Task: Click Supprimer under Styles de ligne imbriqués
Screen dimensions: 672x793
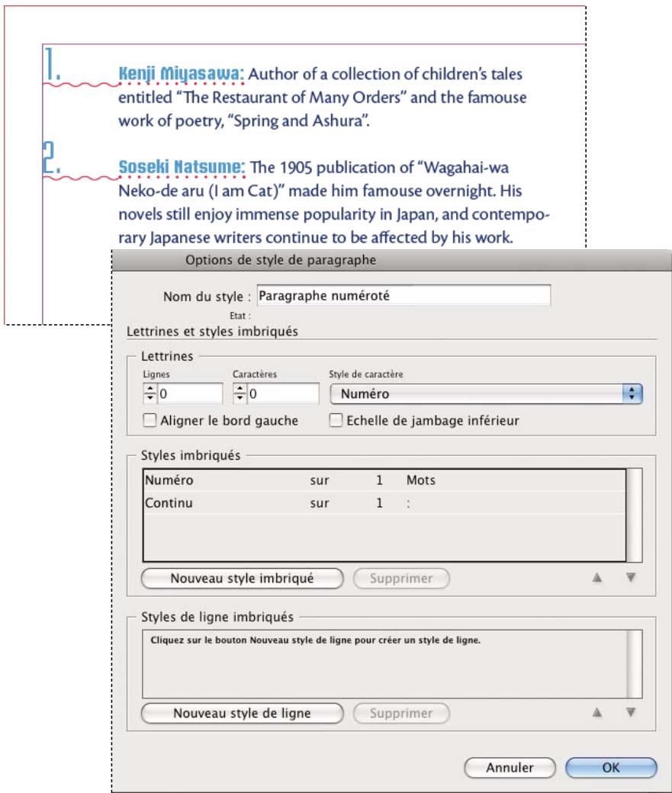Action: [401, 713]
